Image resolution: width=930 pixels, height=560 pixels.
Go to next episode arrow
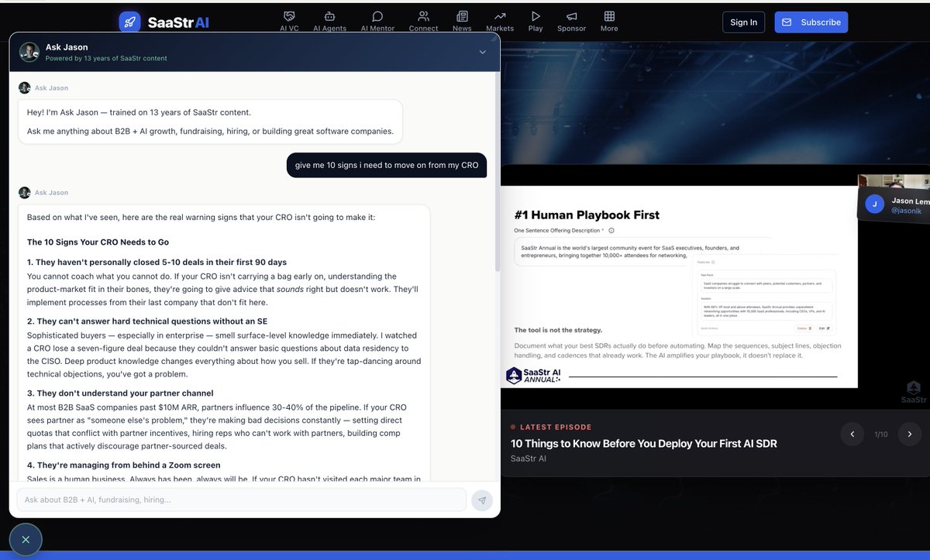pyautogui.click(x=910, y=434)
